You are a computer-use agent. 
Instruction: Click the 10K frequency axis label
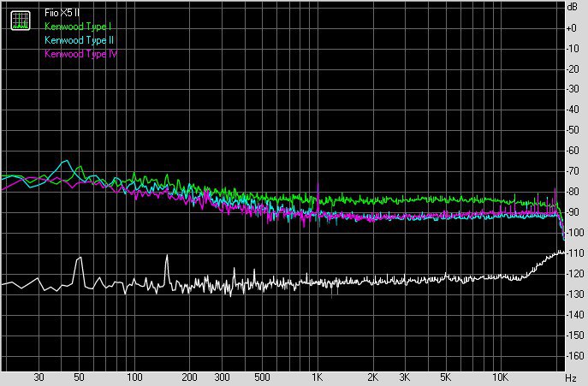[500, 377]
